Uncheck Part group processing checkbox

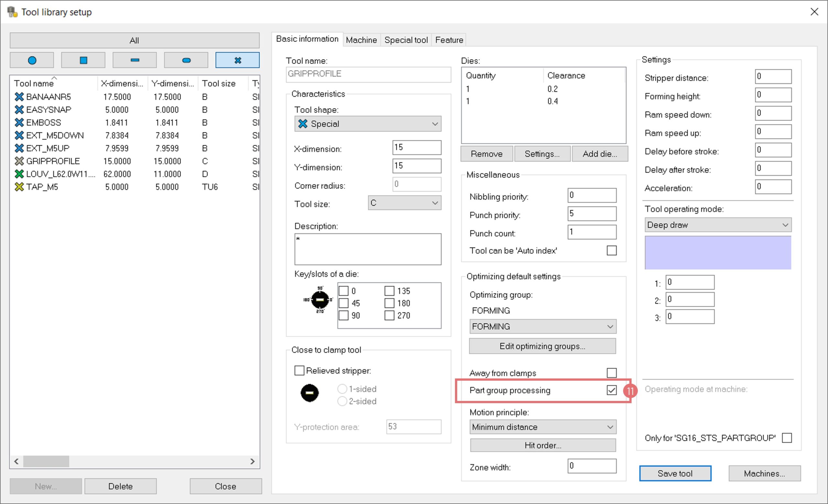point(612,390)
